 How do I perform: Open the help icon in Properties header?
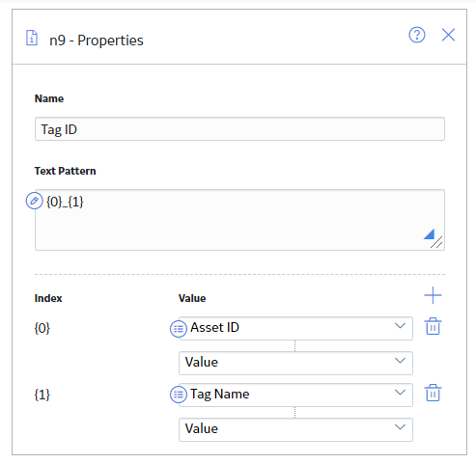[x=417, y=35]
